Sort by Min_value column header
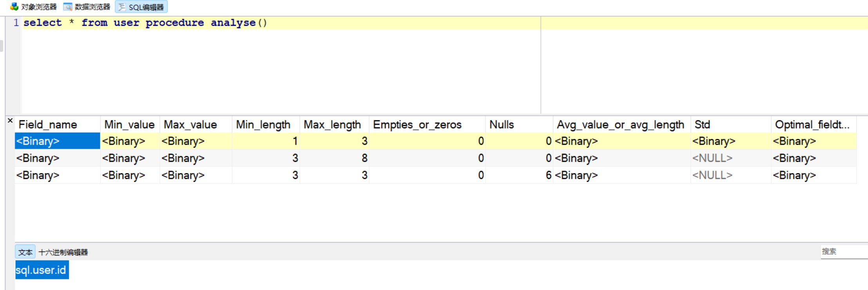Viewport: 868px width, 290px height. [x=130, y=124]
